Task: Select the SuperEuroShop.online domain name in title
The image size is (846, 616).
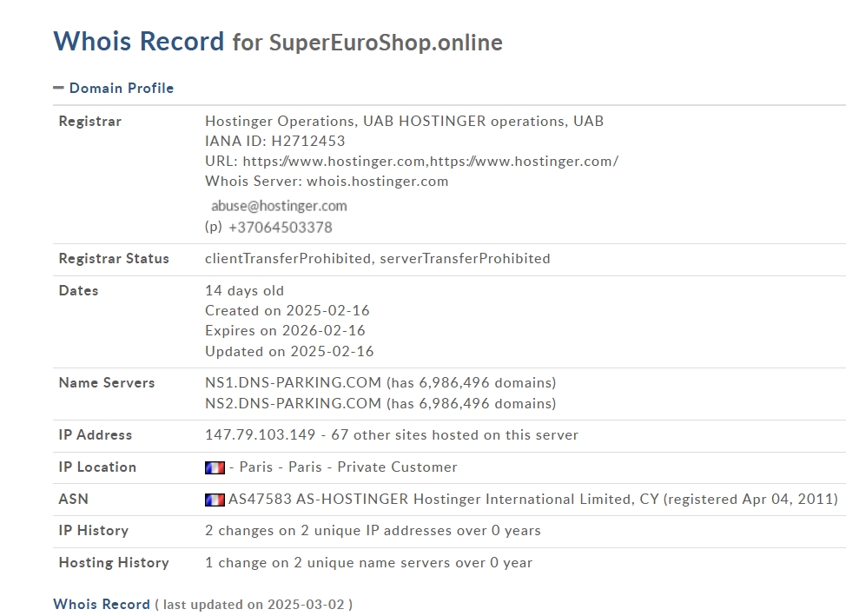Action: [386, 42]
